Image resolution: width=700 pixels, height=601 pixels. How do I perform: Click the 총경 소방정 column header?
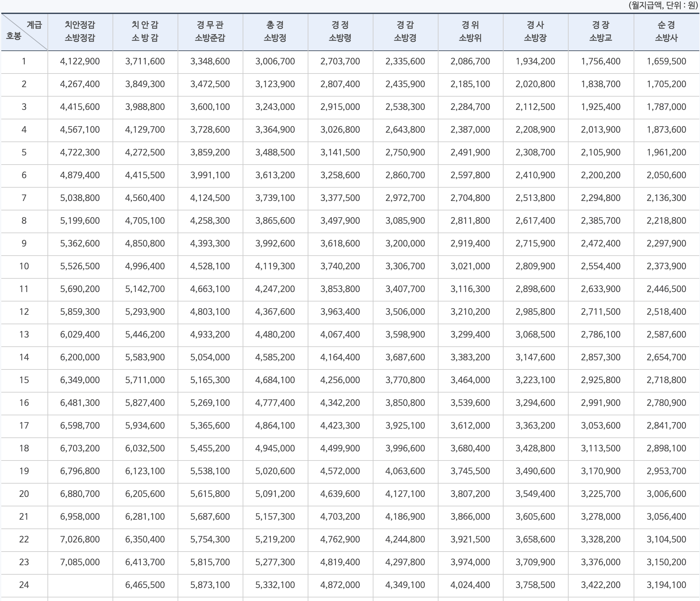(275, 32)
